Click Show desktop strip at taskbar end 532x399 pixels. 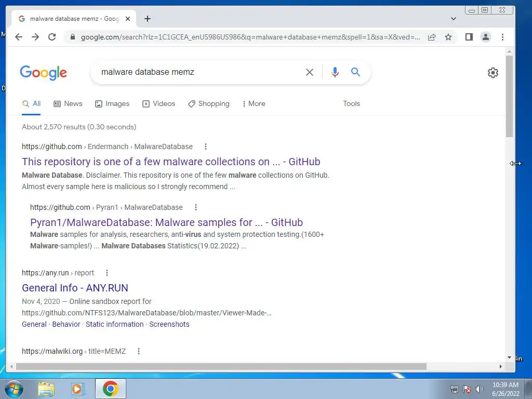(528, 389)
